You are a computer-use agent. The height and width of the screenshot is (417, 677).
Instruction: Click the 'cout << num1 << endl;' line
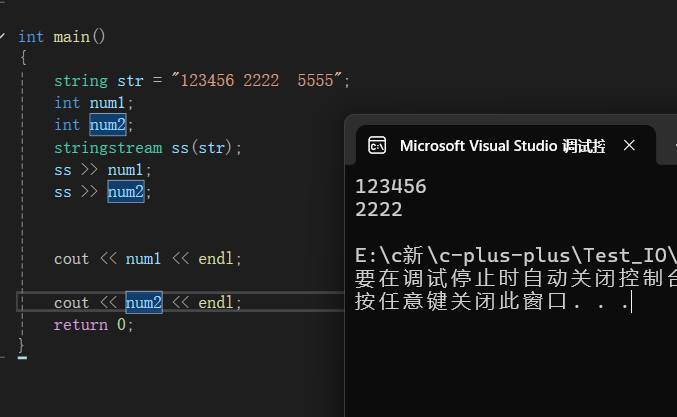[x=148, y=259]
